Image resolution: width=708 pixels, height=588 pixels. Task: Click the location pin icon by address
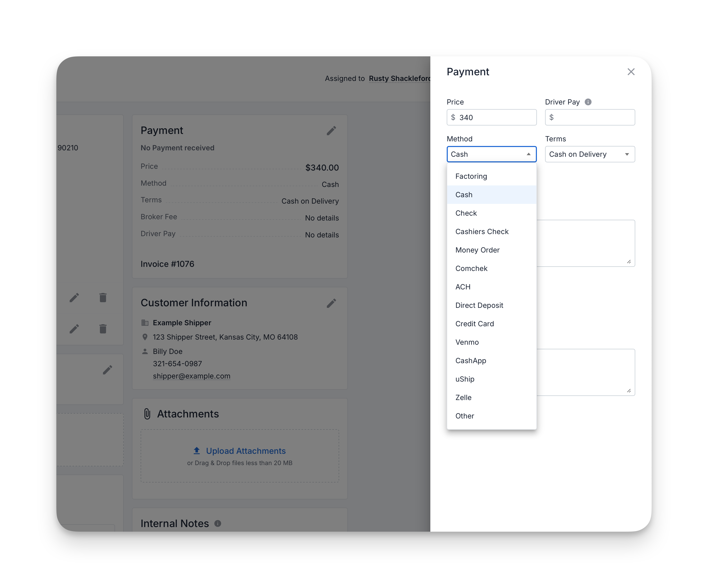tap(145, 337)
